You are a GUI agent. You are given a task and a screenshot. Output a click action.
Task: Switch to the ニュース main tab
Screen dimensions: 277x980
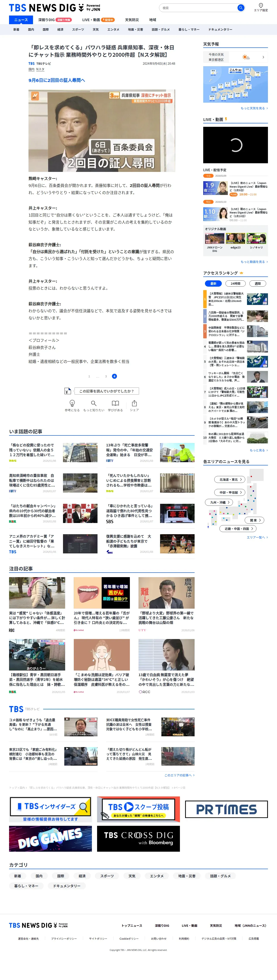(x=21, y=20)
